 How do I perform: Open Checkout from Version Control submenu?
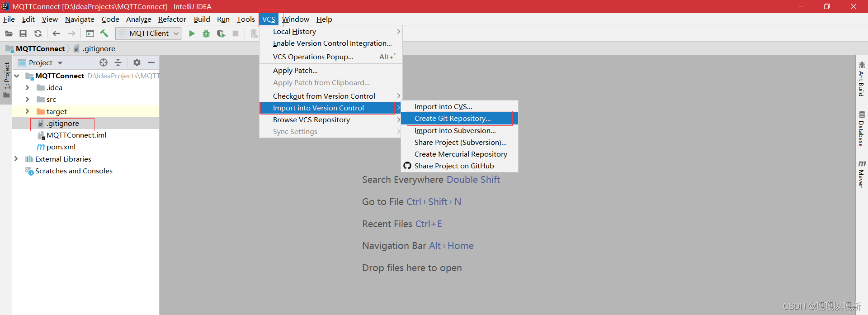click(x=331, y=96)
